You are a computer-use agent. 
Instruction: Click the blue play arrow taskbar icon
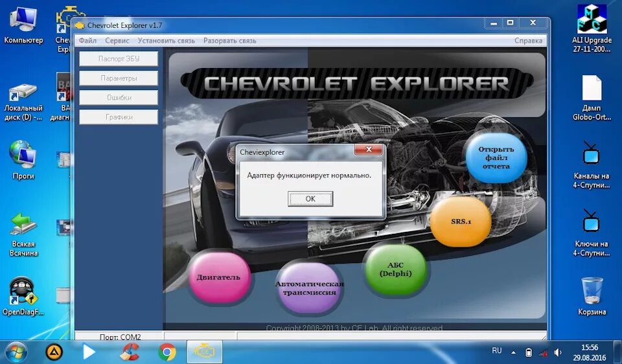[89, 352]
